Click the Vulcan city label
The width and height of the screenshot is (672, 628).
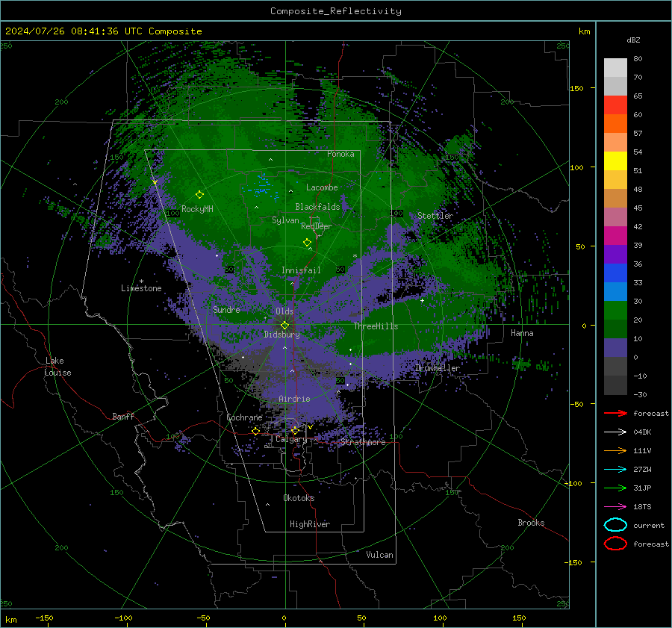tap(379, 555)
